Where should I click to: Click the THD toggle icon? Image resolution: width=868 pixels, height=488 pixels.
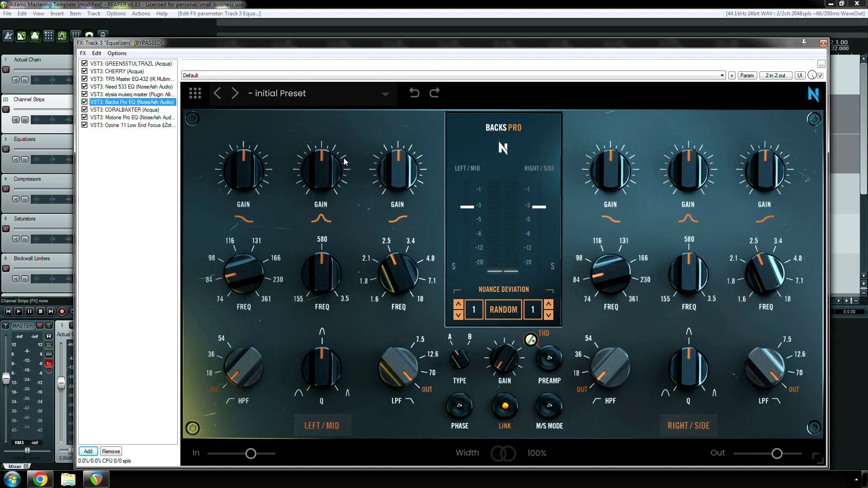click(530, 339)
